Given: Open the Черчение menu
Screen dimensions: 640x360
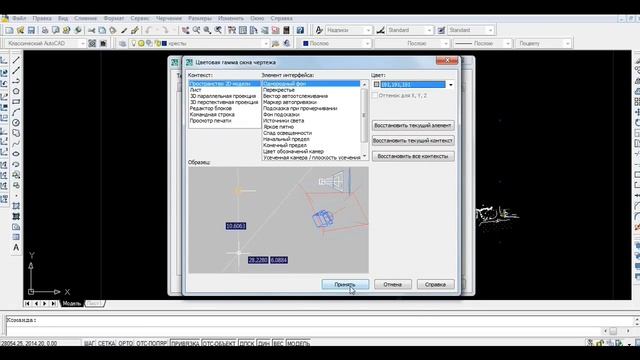Looking at the screenshot, I should coord(169,18).
